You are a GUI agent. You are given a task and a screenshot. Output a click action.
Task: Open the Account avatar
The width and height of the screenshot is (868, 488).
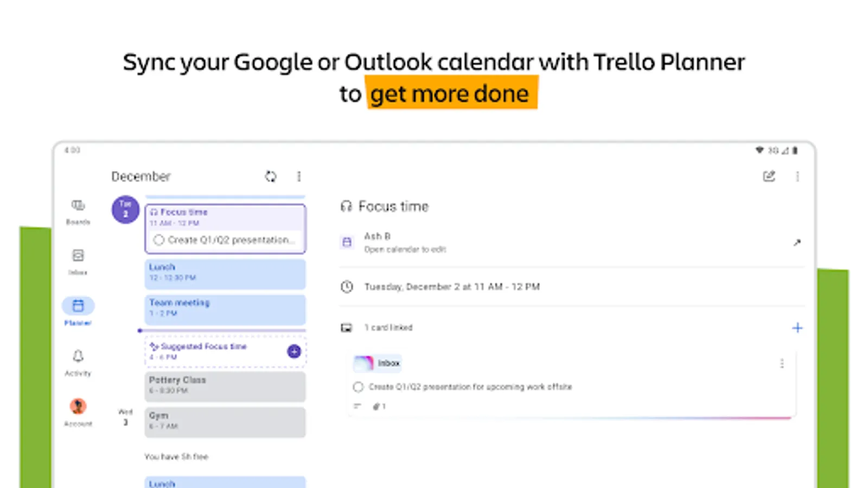[78, 406]
